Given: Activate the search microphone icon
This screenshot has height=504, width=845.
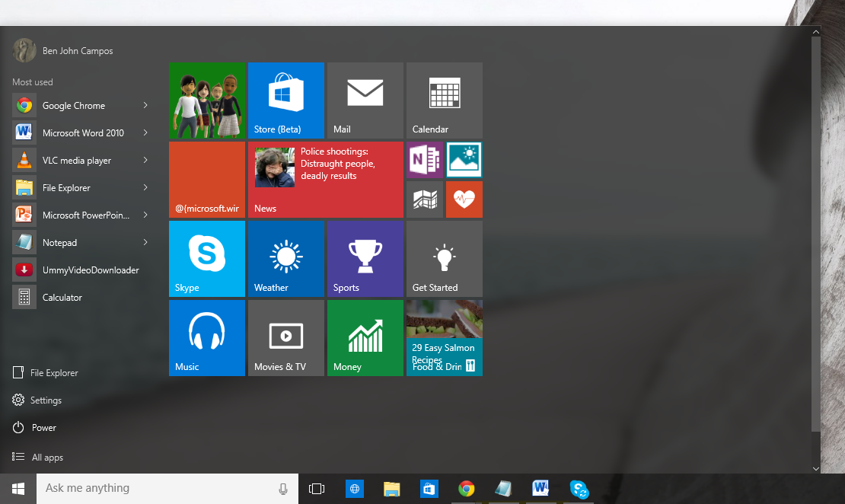Looking at the screenshot, I should pyautogui.click(x=283, y=488).
